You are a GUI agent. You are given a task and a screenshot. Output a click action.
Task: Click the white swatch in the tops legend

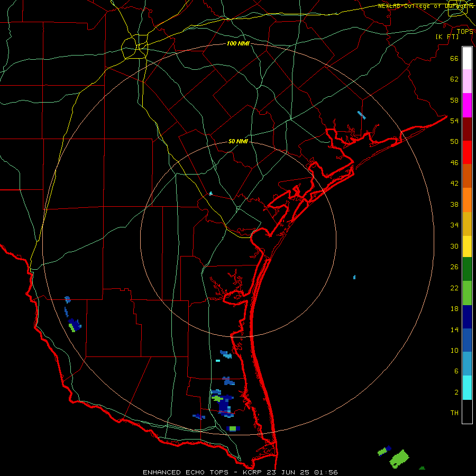point(467,58)
